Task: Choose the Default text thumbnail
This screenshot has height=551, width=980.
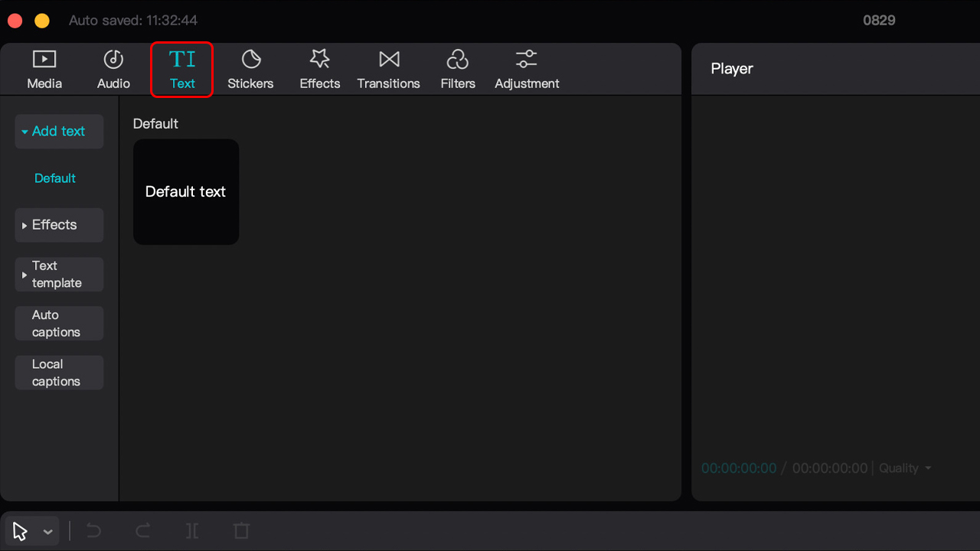Action: point(186,192)
